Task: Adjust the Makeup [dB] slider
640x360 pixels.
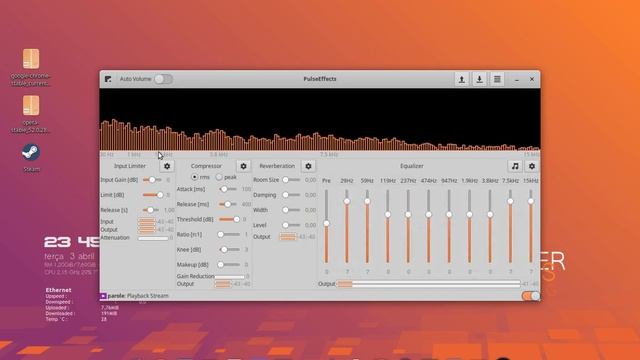Action: pos(229,264)
